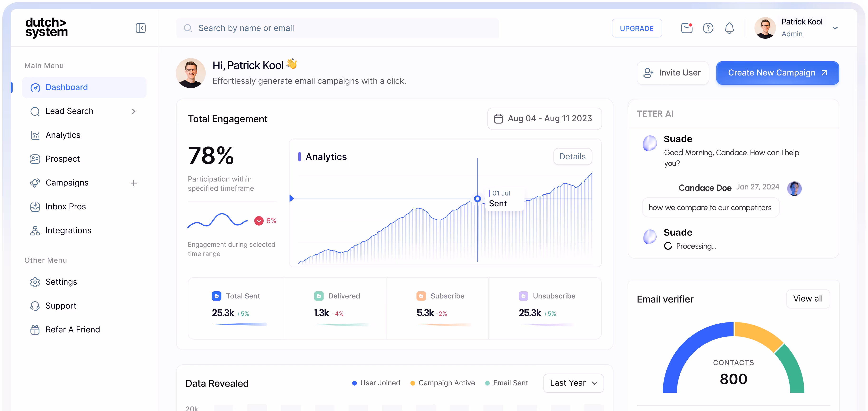Click the Campaigns megaphone icon
868x411 pixels.
click(35, 183)
